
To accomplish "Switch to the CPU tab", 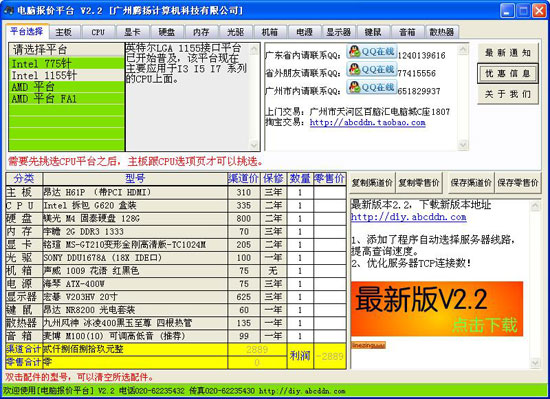I will [98, 32].
